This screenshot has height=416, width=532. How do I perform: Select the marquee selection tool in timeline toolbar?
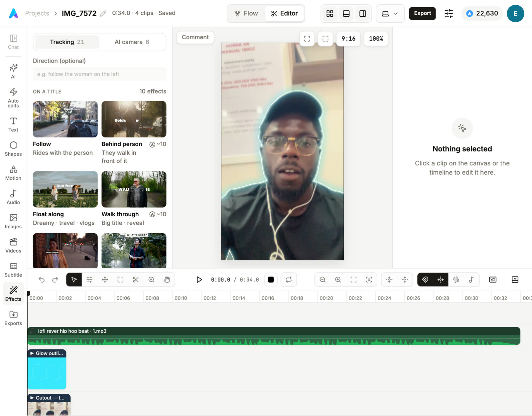(120, 280)
